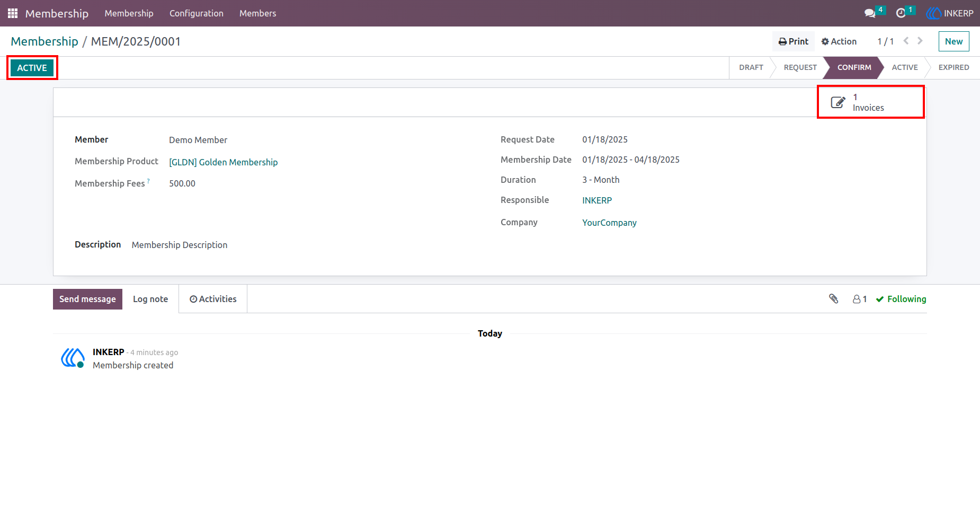980x512 pixels.
Task: Click the 500.00 membership fees value
Action: (x=182, y=183)
